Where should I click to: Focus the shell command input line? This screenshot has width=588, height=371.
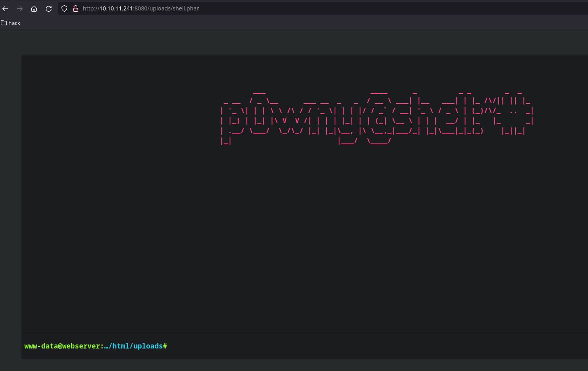point(362,346)
